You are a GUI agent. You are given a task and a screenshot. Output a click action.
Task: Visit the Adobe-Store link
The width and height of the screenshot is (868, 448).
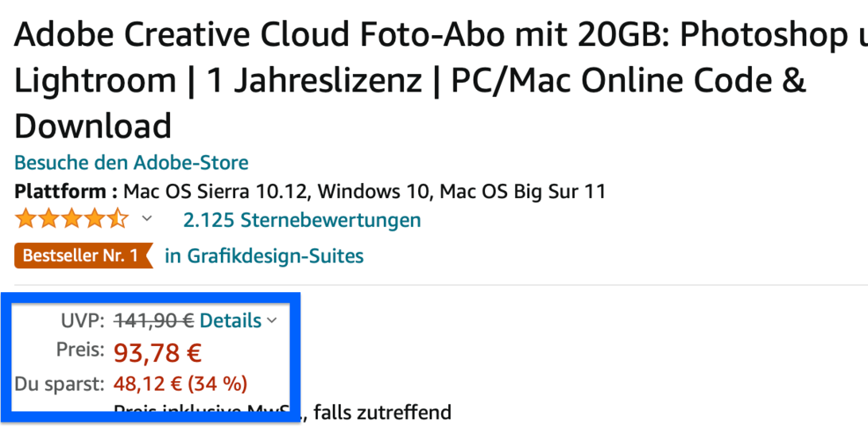click(x=131, y=163)
